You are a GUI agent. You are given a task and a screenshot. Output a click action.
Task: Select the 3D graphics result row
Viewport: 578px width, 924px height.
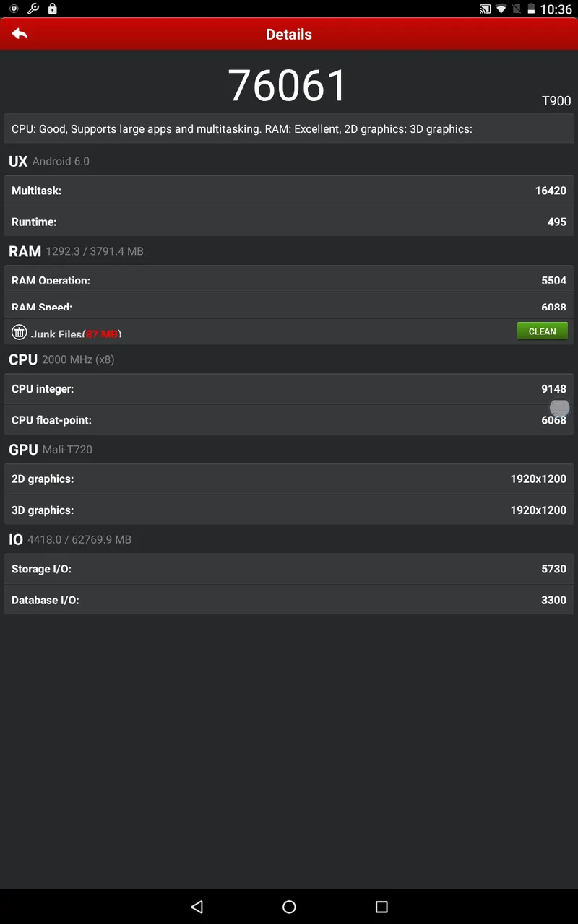289,510
